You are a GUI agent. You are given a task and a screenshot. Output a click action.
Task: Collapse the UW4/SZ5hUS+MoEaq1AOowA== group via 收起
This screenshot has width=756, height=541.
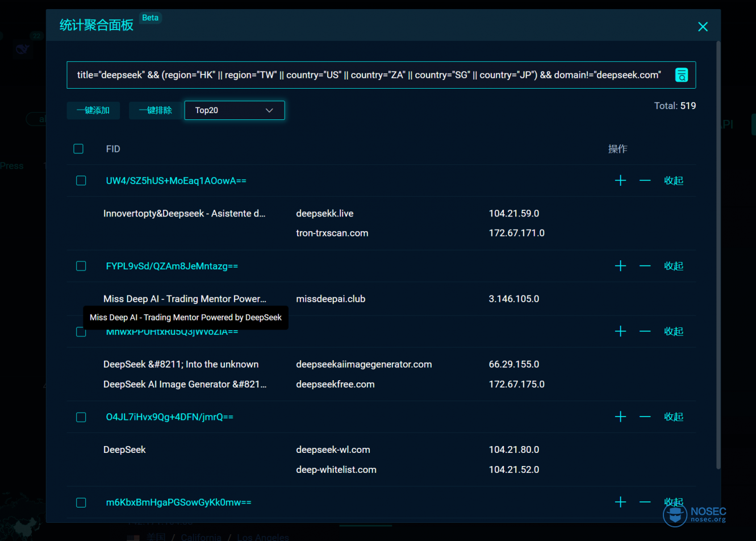pos(674,181)
